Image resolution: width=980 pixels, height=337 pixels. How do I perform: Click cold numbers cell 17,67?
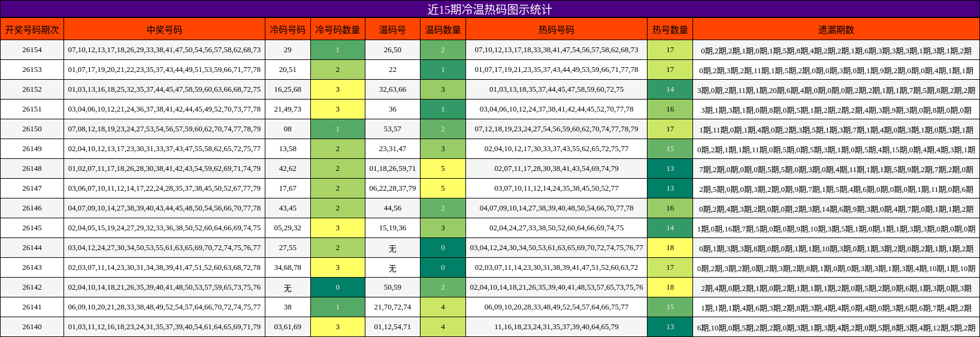point(288,188)
